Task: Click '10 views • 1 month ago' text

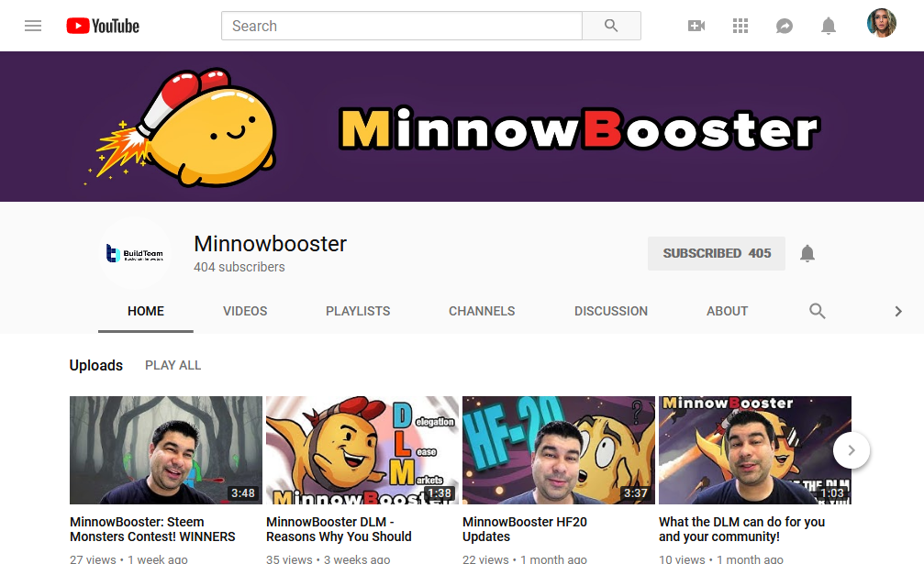Action: pos(720,558)
